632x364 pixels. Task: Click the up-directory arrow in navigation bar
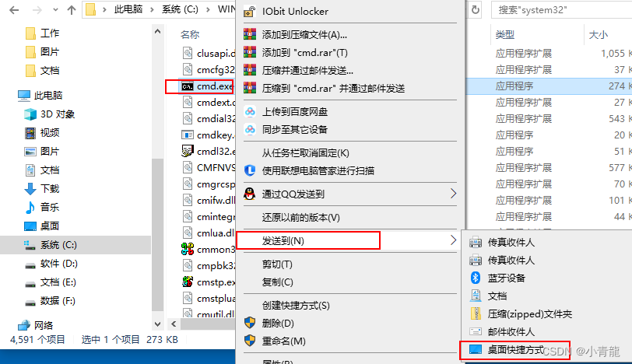click(x=72, y=9)
